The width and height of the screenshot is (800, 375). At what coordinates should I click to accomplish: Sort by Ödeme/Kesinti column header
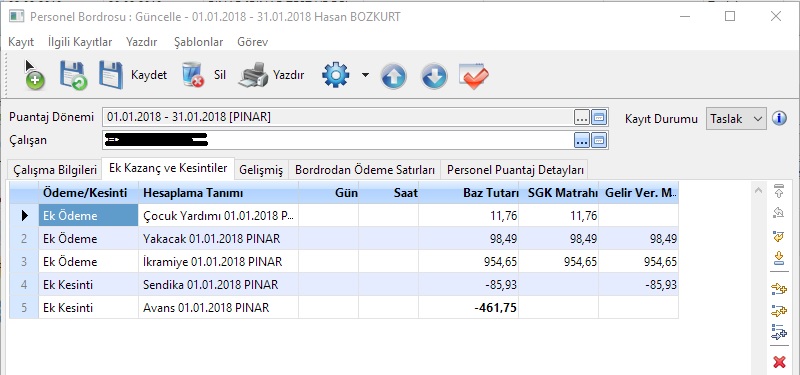pyautogui.click(x=88, y=193)
